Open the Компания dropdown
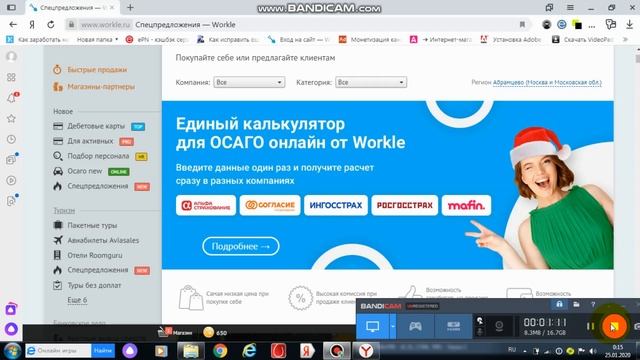640x360 pixels. (249, 82)
